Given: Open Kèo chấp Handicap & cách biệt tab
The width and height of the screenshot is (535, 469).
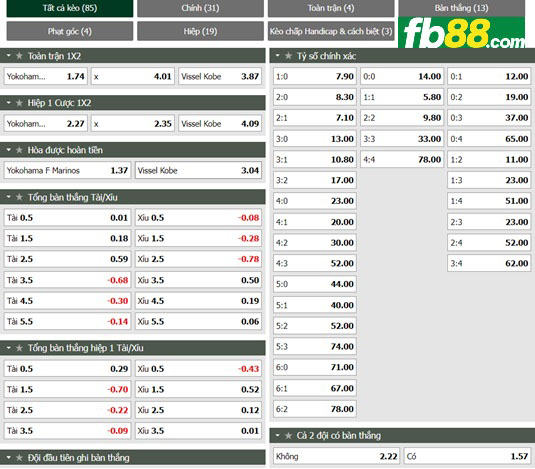Looking at the screenshot, I should click(331, 31).
